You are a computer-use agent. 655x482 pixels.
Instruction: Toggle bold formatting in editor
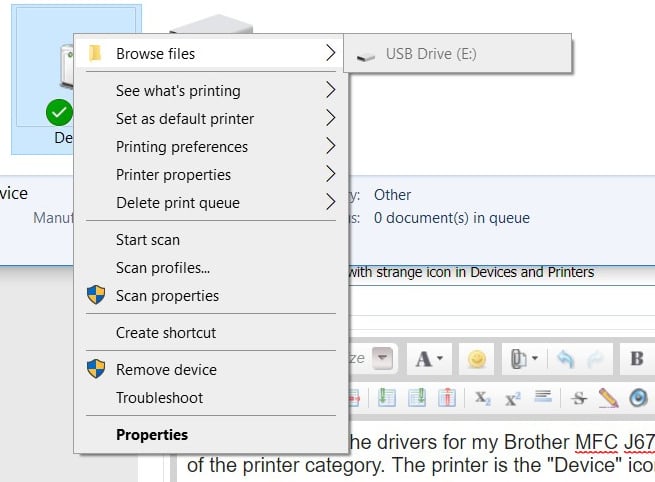click(x=637, y=358)
